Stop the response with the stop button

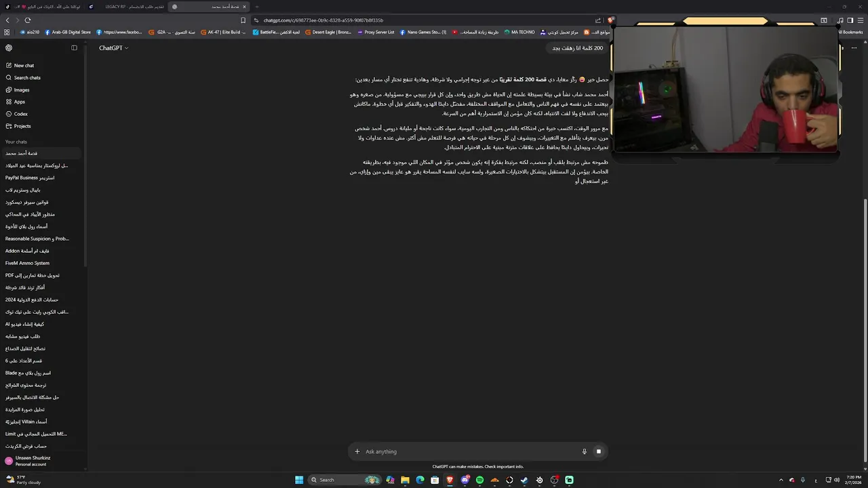tap(598, 451)
